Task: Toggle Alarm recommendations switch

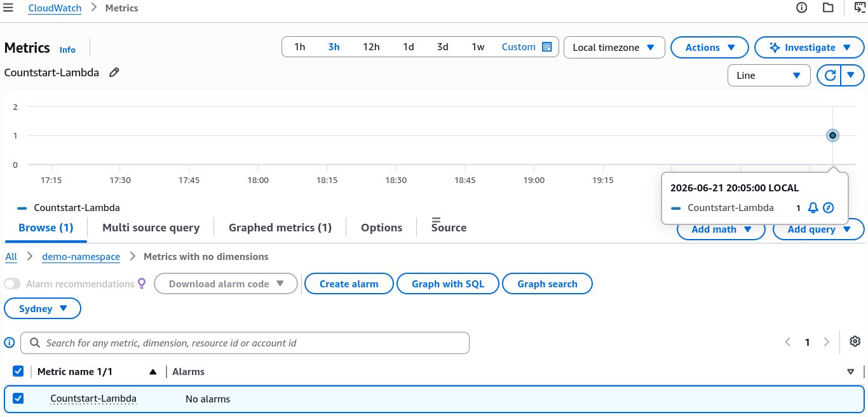Action: (13, 284)
